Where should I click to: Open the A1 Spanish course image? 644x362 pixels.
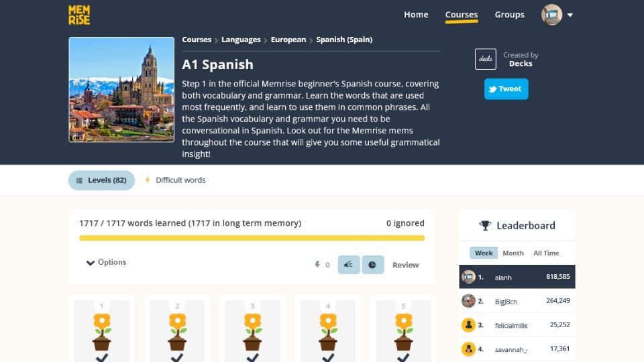coord(121,89)
